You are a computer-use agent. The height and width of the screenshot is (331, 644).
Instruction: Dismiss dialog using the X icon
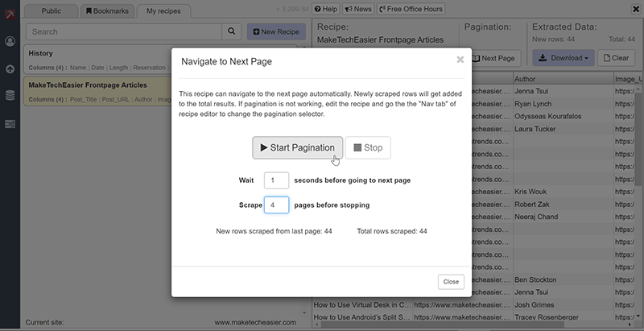[x=460, y=60]
